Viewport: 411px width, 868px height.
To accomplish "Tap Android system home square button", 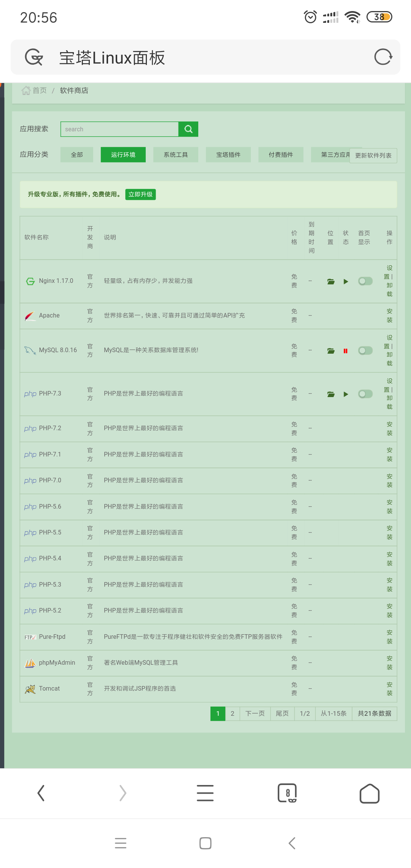I will pyautogui.click(x=205, y=843).
